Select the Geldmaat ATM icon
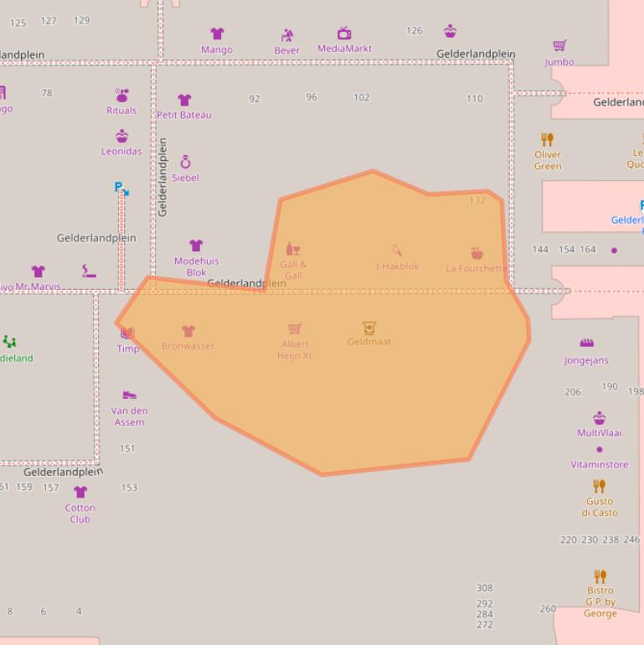Viewport: 644px width, 645px height. 368,328
